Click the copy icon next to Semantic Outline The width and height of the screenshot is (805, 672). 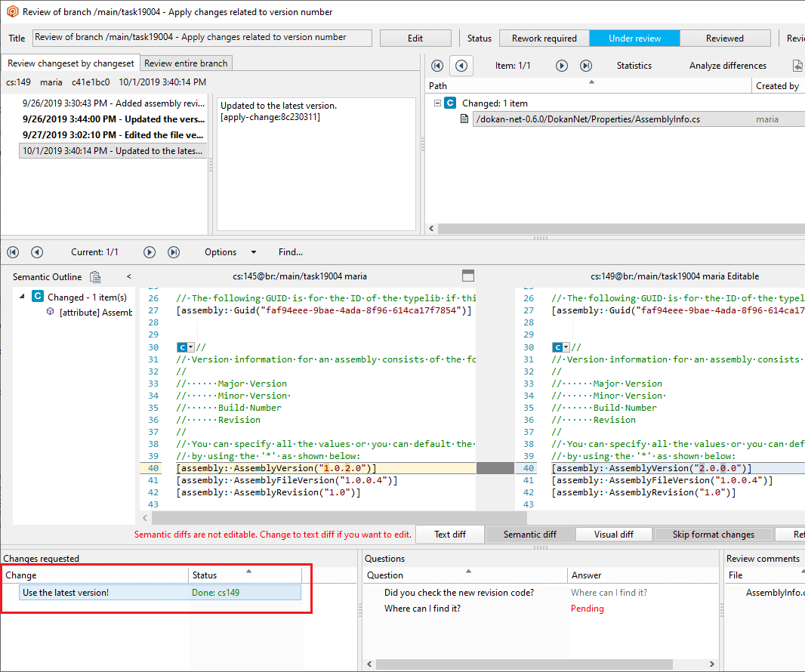[95, 276]
